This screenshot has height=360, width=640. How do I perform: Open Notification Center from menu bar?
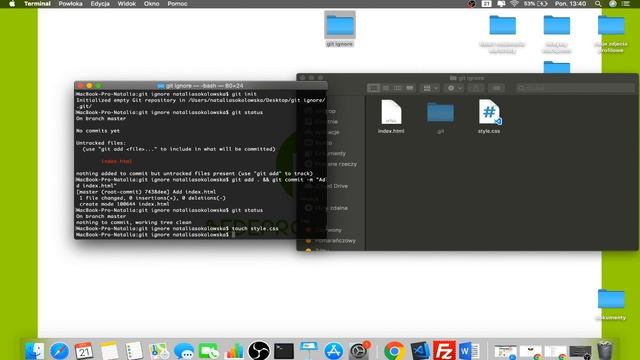click(626, 4)
